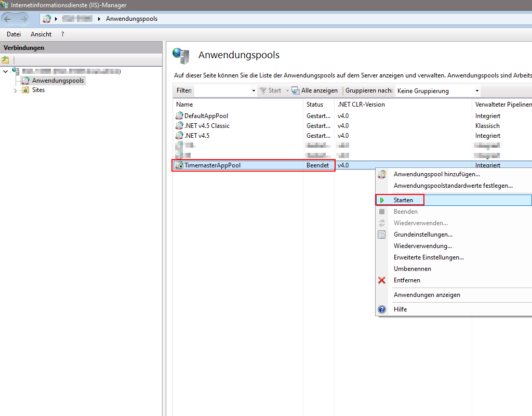Click the back navigation arrow

(x=8, y=19)
